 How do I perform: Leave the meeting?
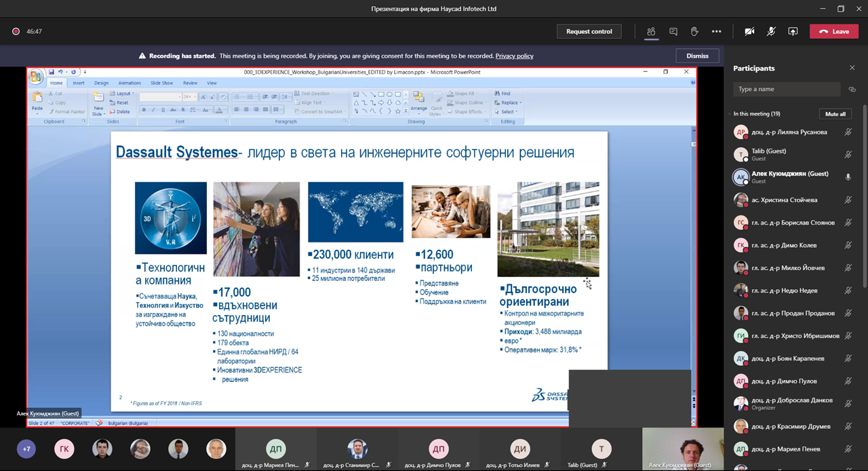pyautogui.click(x=834, y=31)
